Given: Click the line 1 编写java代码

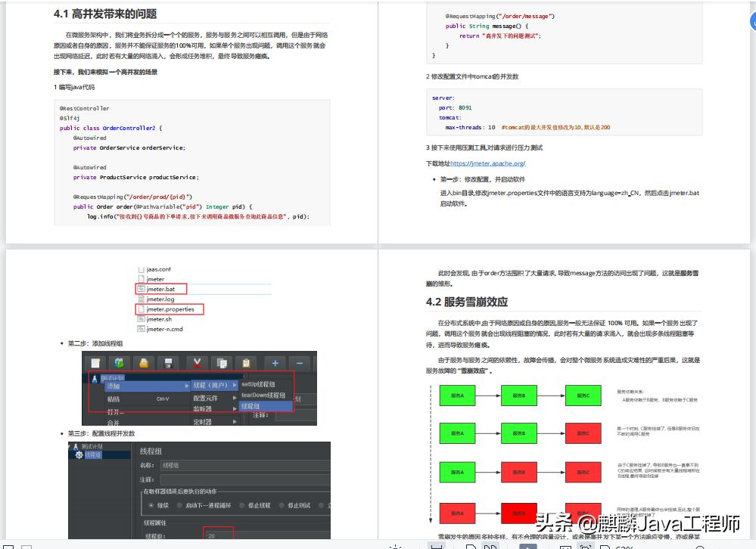Looking at the screenshot, I should click(74, 87).
